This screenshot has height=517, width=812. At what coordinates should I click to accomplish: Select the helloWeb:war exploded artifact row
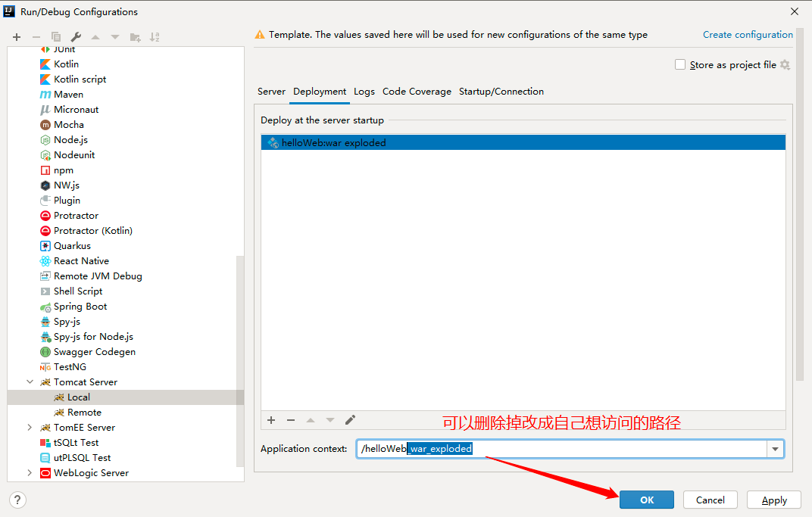tap(523, 143)
